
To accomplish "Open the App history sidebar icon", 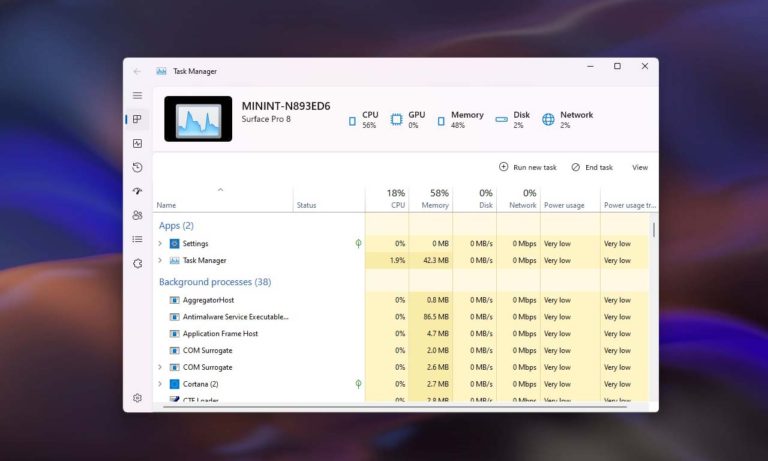I will pos(138,167).
